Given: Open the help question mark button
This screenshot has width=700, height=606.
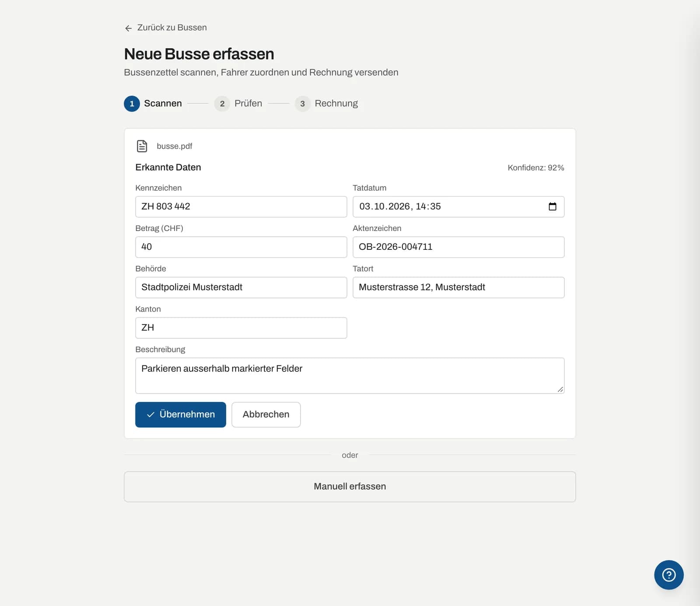Looking at the screenshot, I should pyautogui.click(x=668, y=574).
